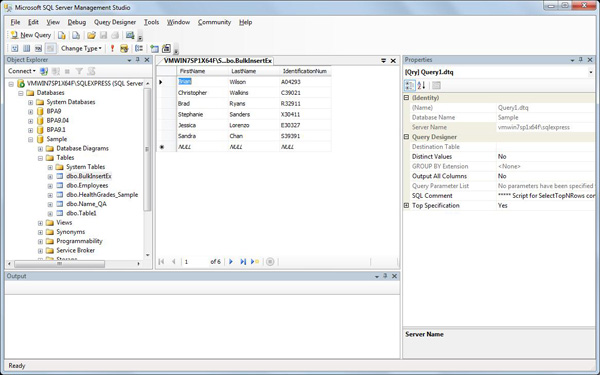Viewport: 600px width, 375px height.
Task: Click the Verify SQL Syntax icon
Action: 124,49
